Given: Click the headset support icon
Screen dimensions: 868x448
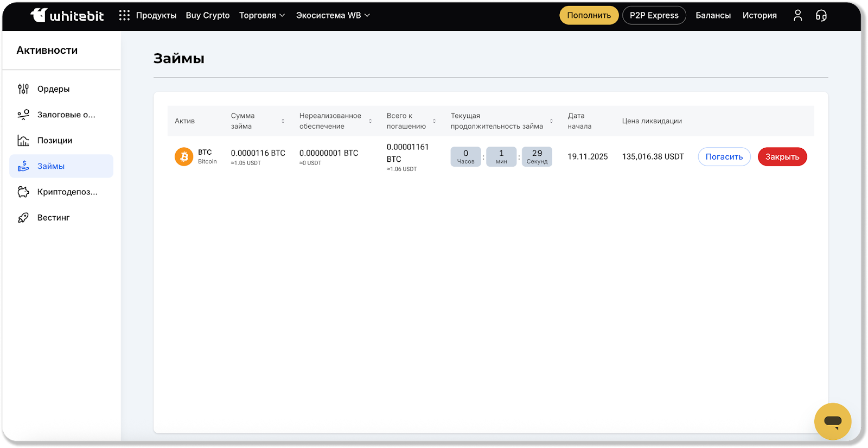Looking at the screenshot, I should click(821, 15).
